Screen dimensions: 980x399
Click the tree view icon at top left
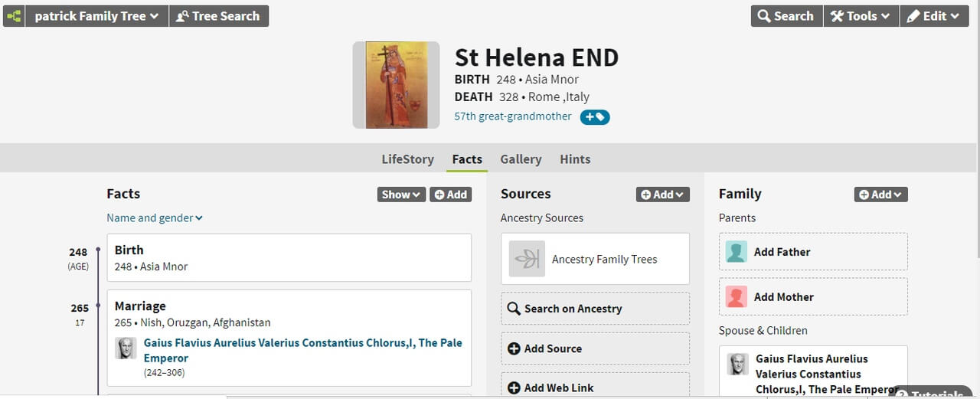(14, 16)
